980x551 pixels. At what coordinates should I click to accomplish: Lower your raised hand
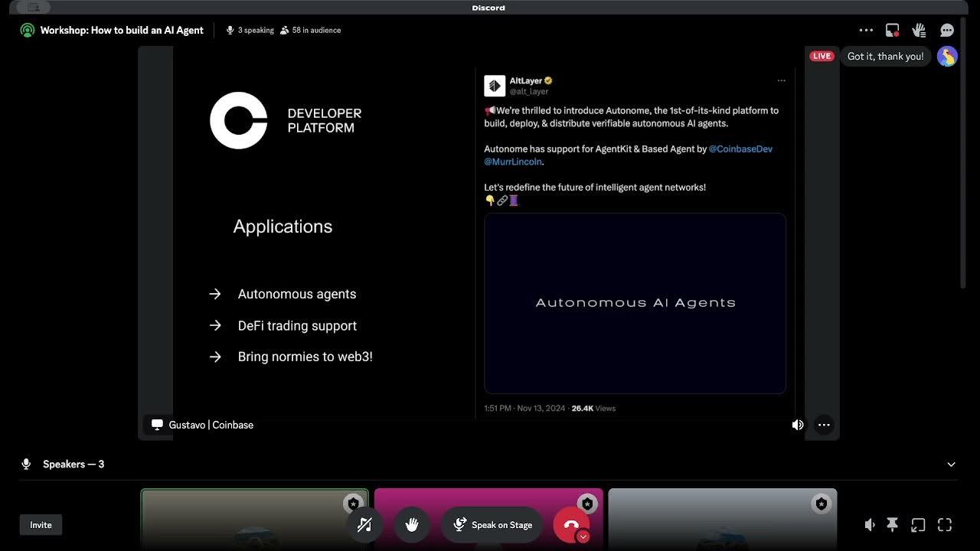click(x=412, y=524)
